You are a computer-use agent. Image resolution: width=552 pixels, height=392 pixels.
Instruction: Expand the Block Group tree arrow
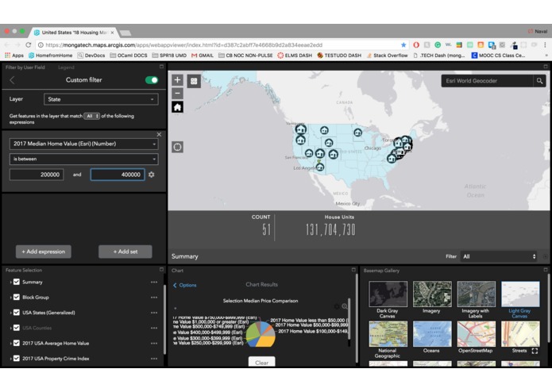pos(11,298)
